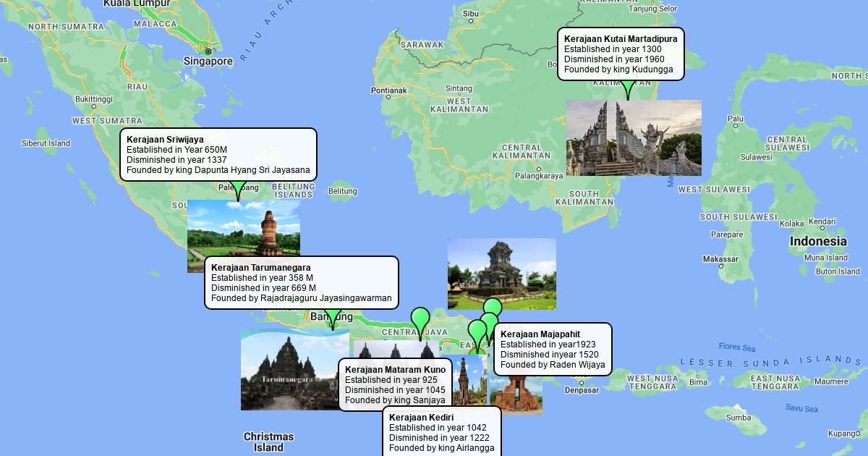Open the Kutai Martadipura temple gate photo
The image size is (868, 456).
point(634,138)
